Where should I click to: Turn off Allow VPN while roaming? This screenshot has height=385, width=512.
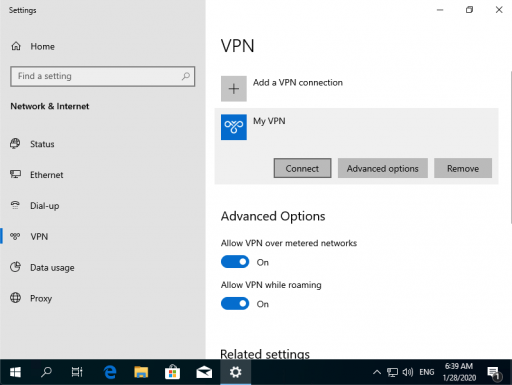click(235, 304)
